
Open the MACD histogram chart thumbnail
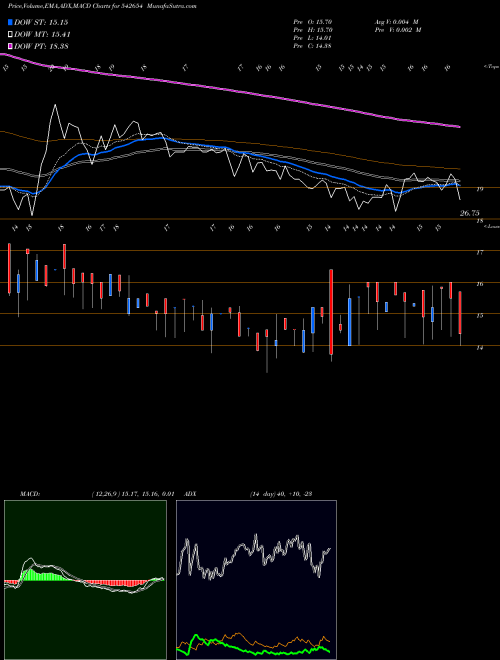(x=85, y=580)
